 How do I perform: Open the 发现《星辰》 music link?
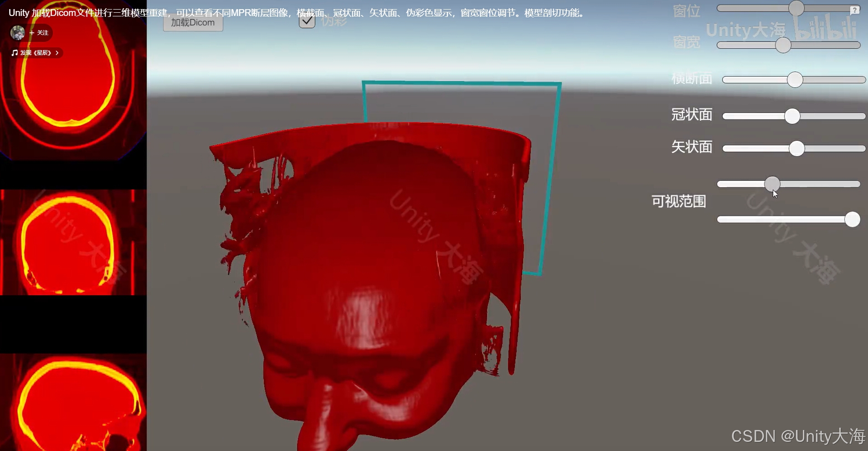[x=36, y=53]
